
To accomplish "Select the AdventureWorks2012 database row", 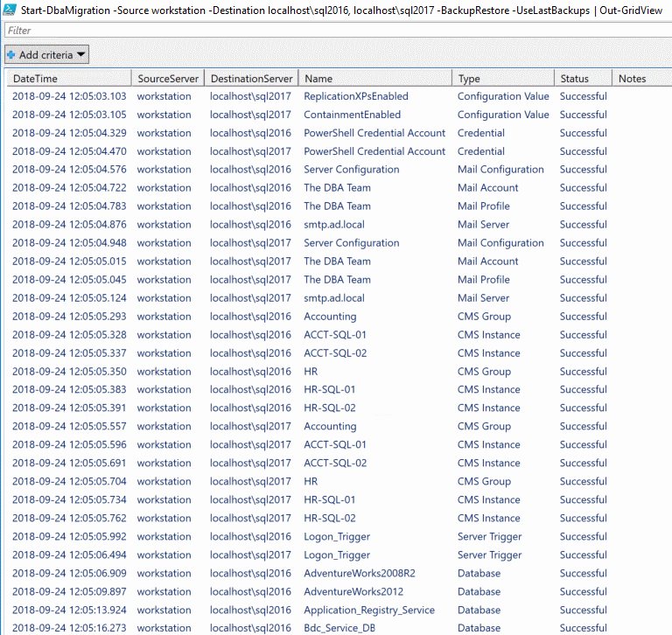I will click(352, 592).
